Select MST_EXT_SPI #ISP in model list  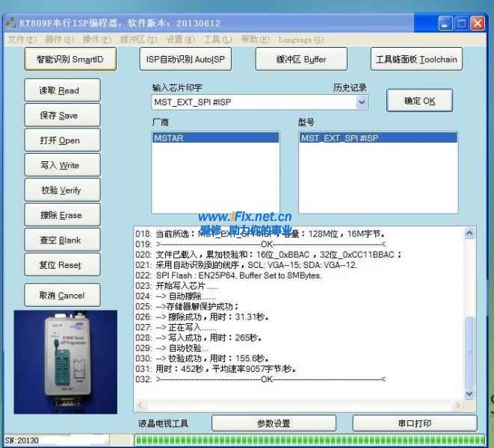(x=378, y=138)
